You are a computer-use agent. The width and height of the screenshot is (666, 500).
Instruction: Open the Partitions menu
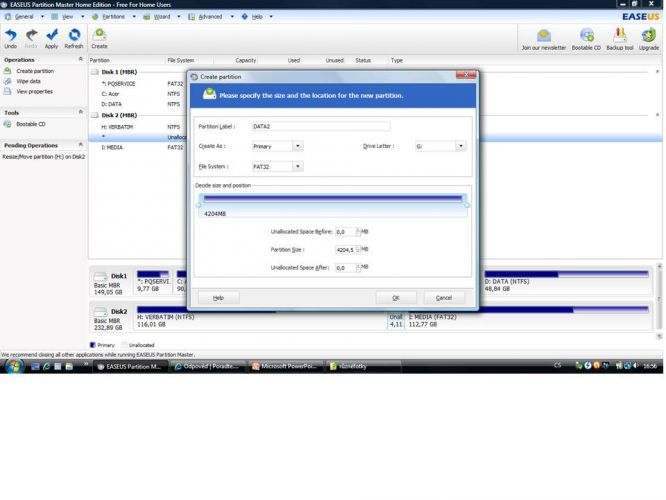pyautogui.click(x=113, y=17)
